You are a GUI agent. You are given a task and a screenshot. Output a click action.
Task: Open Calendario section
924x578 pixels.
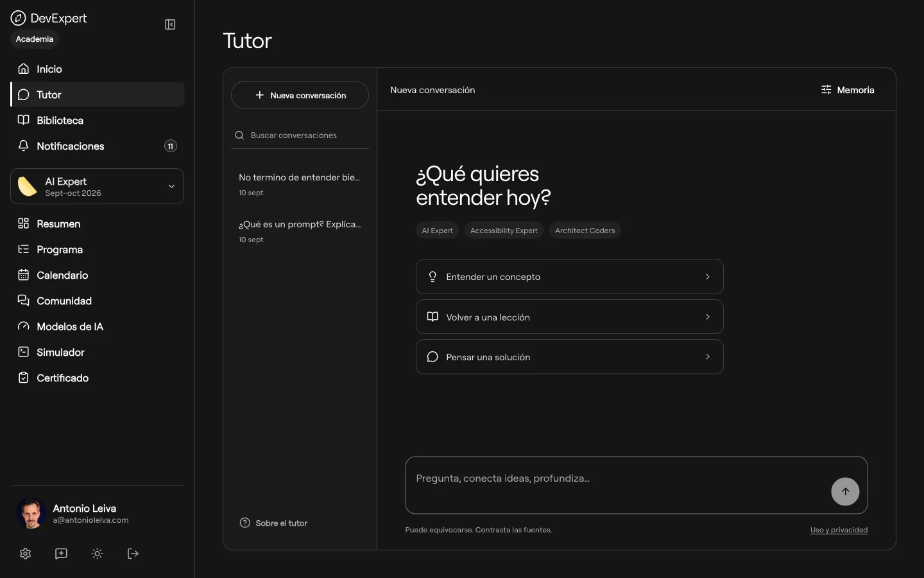point(98,275)
